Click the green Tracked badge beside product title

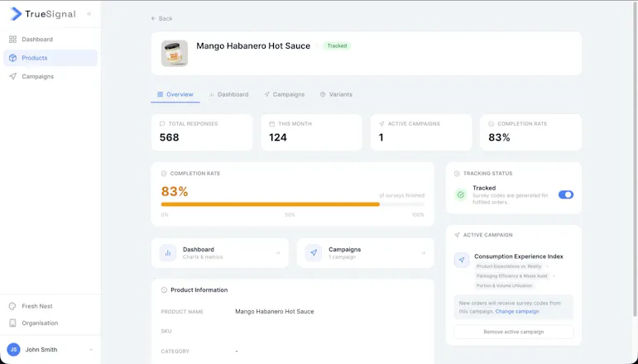337,46
